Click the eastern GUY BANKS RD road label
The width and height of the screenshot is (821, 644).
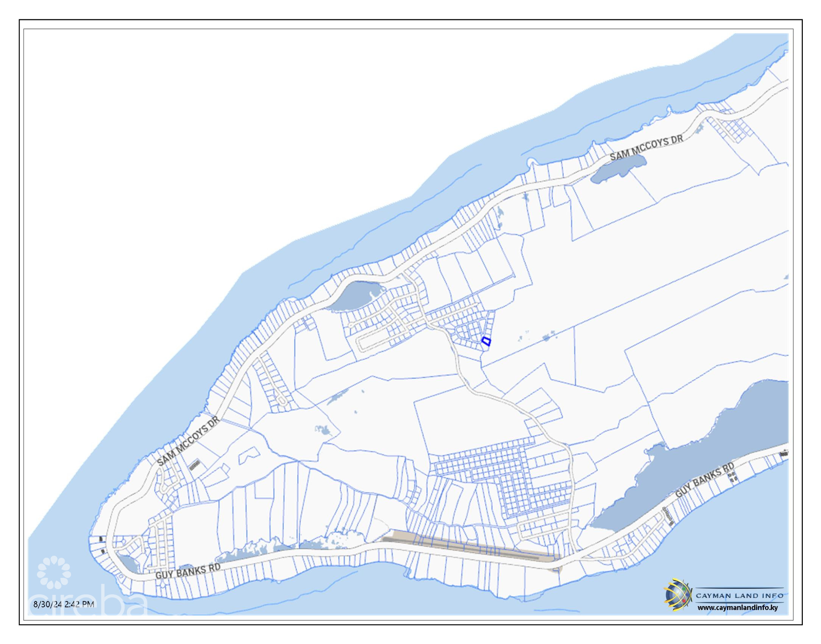pyautogui.click(x=704, y=480)
